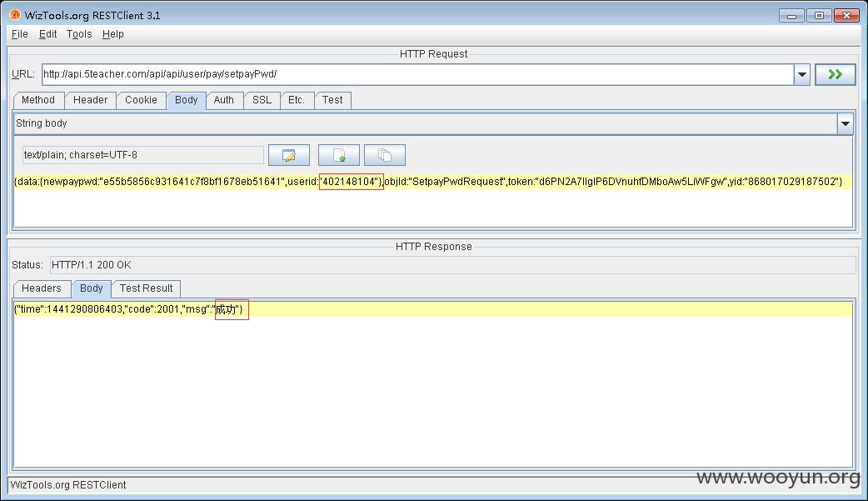Screen dimensions: 868x501
Task: Open the Edit menu
Action: [x=47, y=34]
